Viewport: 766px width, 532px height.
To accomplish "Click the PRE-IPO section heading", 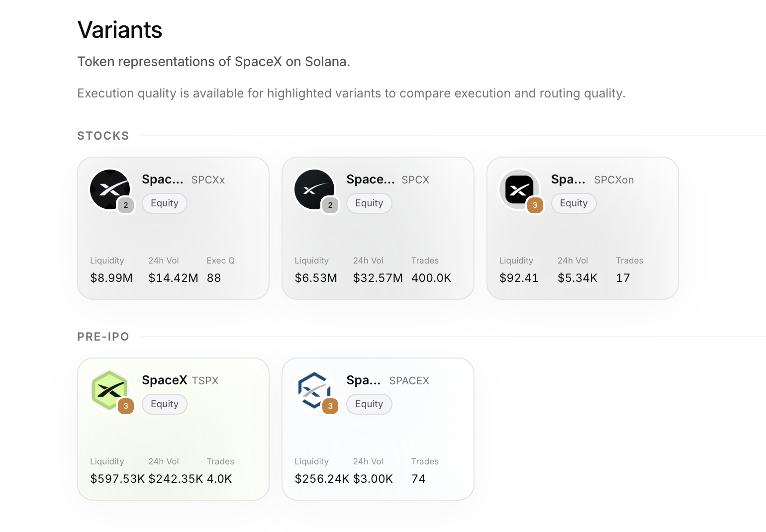I will (x=103, y=337).
